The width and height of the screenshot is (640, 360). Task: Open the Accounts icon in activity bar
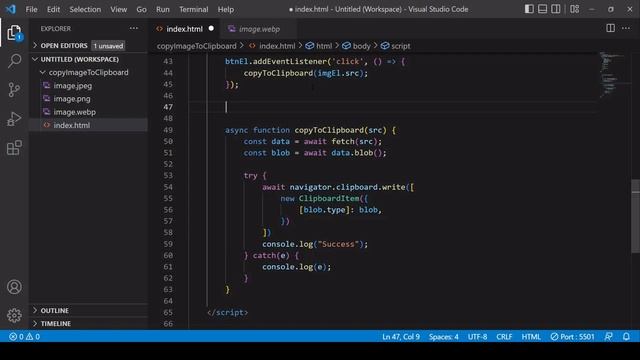(14, 287)
